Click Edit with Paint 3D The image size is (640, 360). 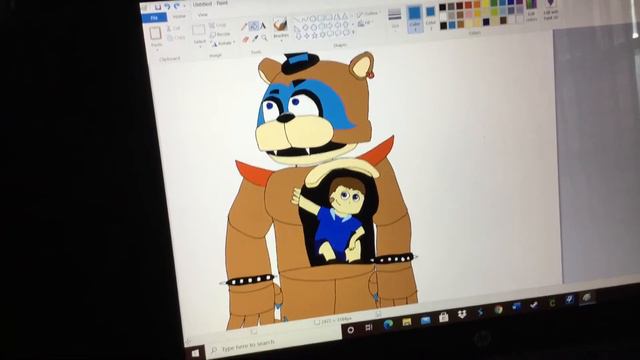point(551,9)
